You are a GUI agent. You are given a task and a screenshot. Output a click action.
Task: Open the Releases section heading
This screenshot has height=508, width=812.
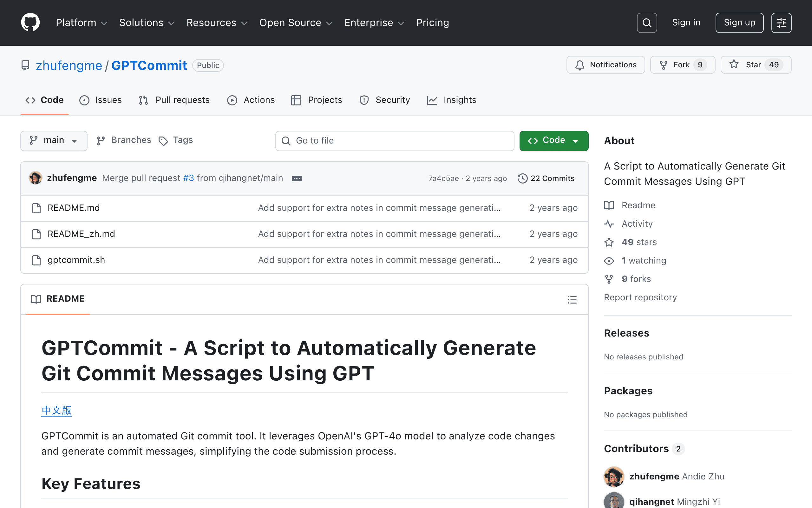pos(626,333)
